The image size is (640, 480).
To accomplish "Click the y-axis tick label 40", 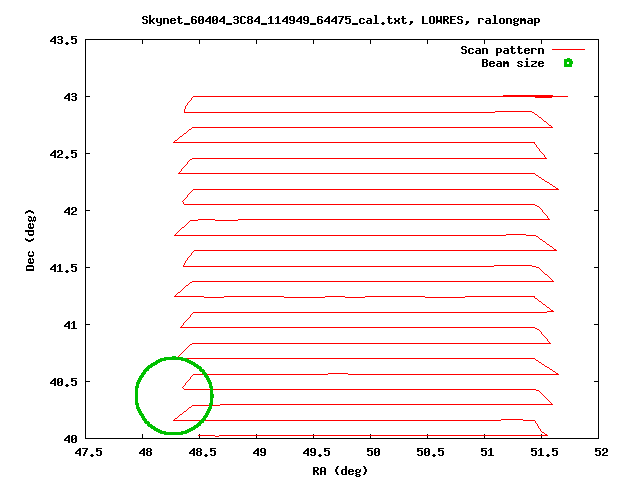I will pyautogui.click(x=70, y=439).
